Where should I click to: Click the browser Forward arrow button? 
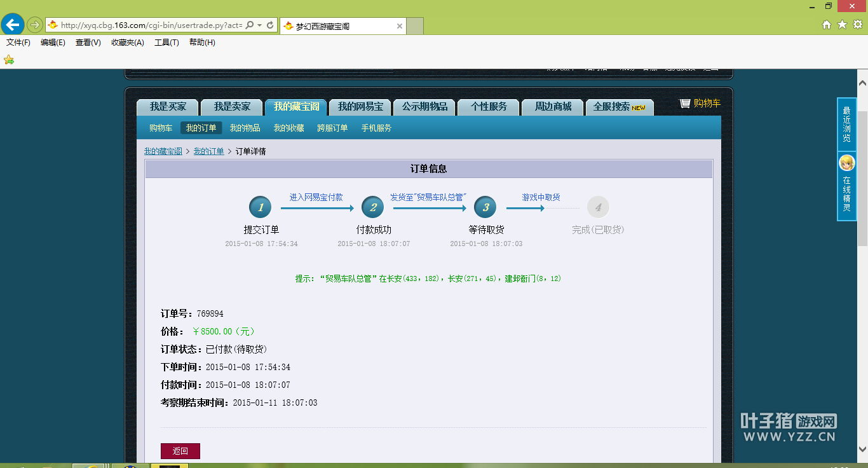pos(34,25)
